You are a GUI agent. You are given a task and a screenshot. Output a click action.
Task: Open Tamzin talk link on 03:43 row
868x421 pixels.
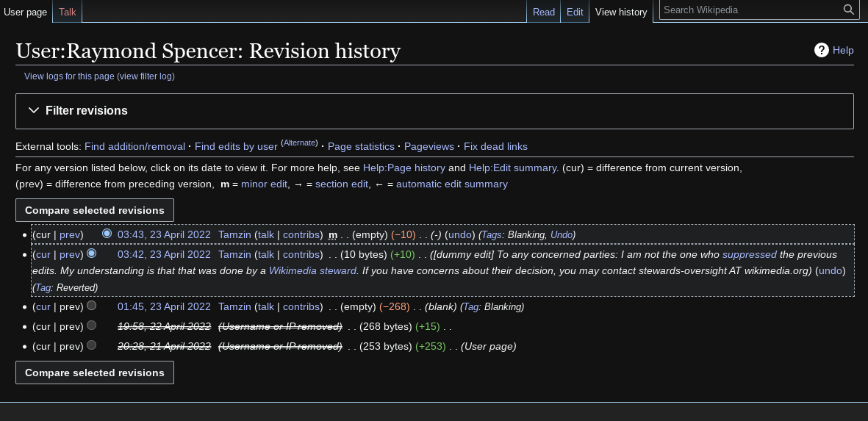click(266, 234)
